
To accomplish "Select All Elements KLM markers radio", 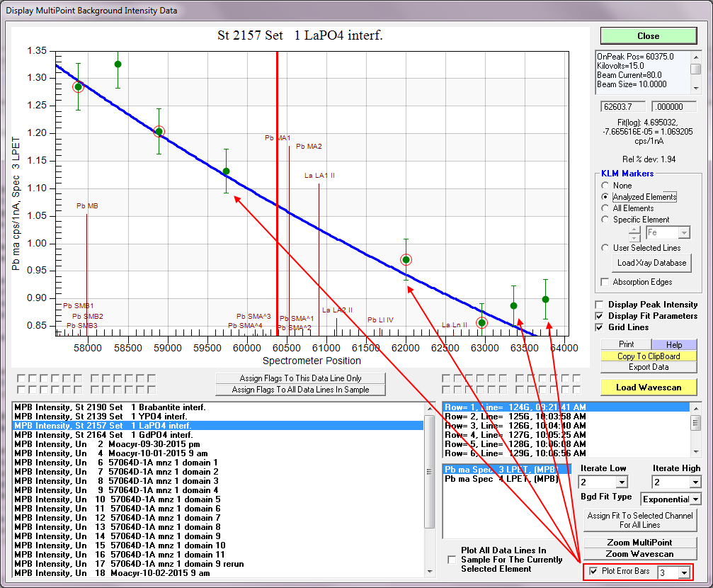I will point(605,208).
